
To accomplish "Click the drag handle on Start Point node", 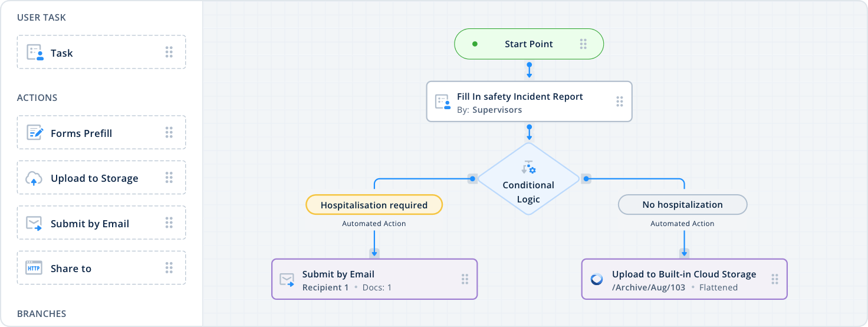I will click(583, 44).
